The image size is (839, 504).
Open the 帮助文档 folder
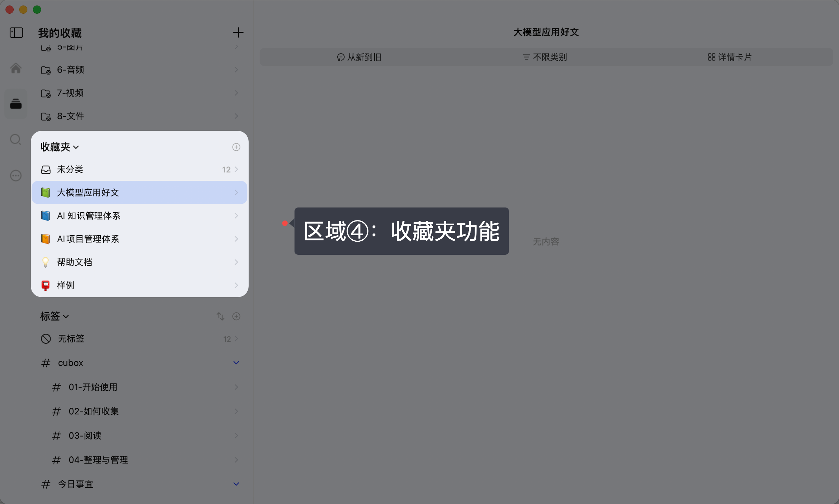tap(75, 262)
